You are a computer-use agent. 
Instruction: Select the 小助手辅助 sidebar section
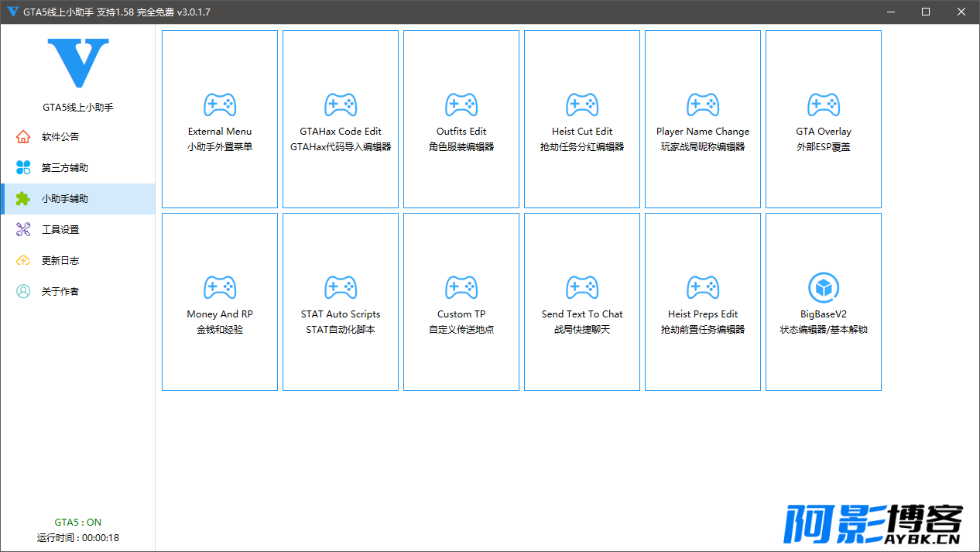[x=77, y=199]
